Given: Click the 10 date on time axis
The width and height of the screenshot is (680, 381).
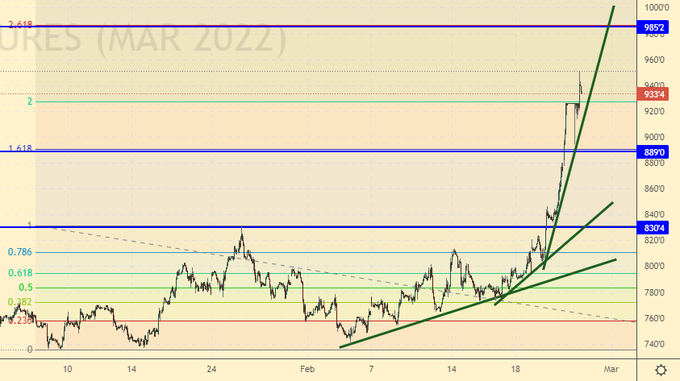Looking at the screenshot, I should click(67, 369).
